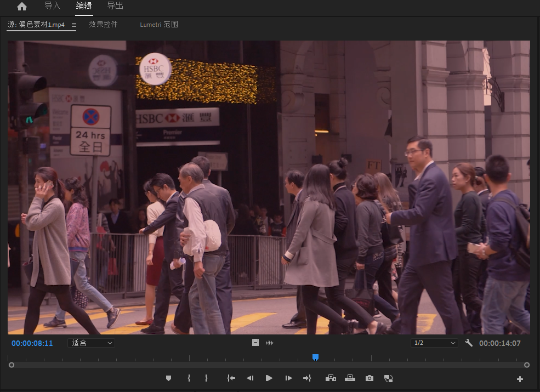
Task: Click the Home icon
Action: click(22, 7)
